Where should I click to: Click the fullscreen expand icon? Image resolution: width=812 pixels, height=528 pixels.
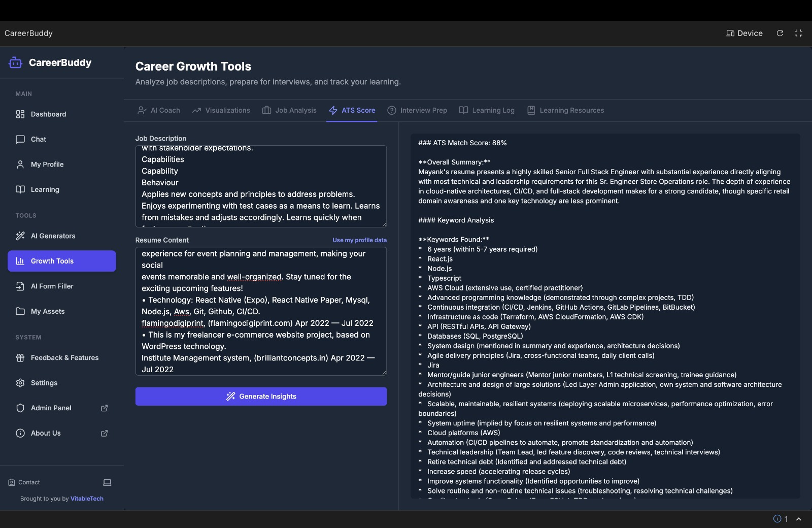(x=799, y=33)
